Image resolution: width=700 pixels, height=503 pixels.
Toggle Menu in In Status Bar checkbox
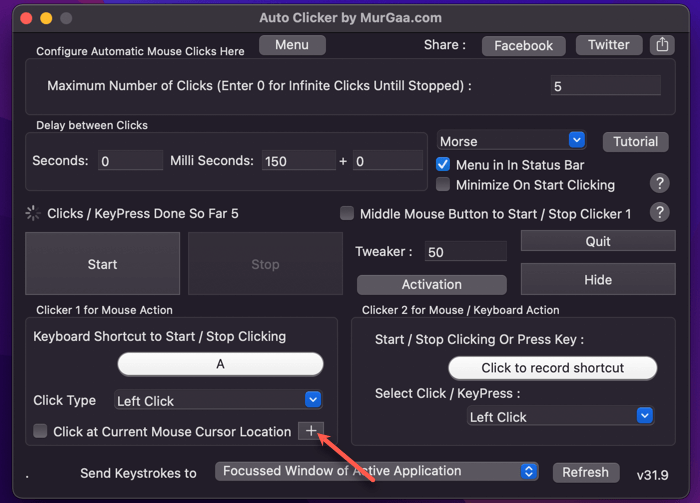pos(443,164)
